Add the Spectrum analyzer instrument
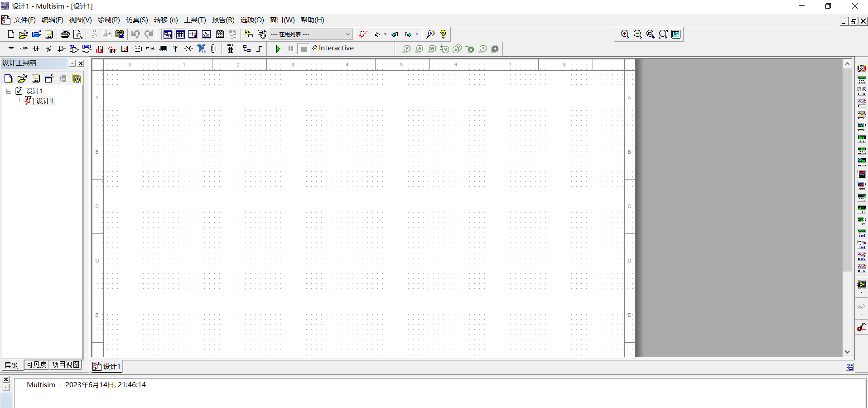Screen dimensions: 868x408 [x=862, y=209]
